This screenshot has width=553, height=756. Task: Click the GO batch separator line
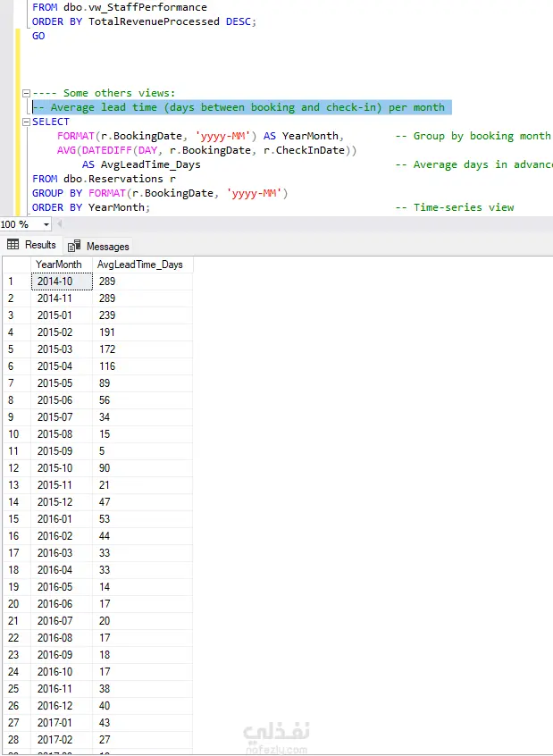click(x=38, y=36)
